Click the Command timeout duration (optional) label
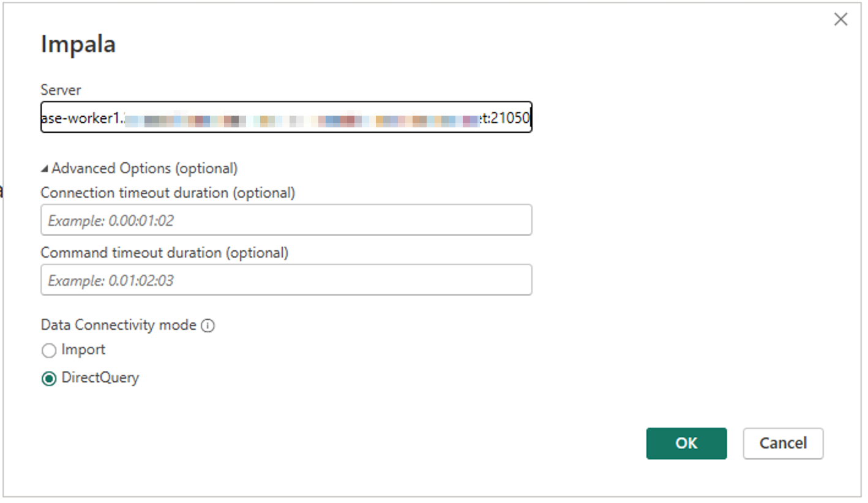The width and height of the screenshot is (868, 503). (x=164, y=253)
